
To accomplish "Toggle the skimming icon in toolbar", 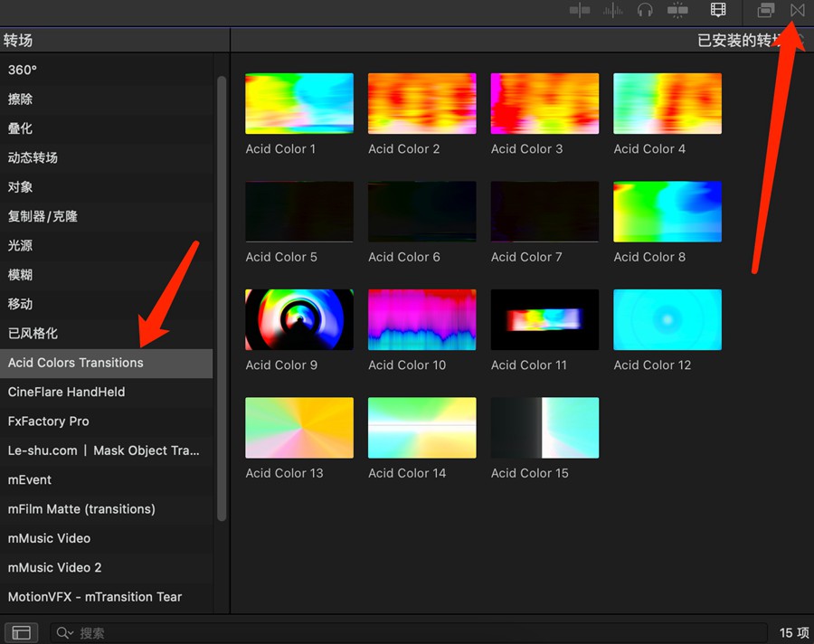I will [x=580, y=10].
